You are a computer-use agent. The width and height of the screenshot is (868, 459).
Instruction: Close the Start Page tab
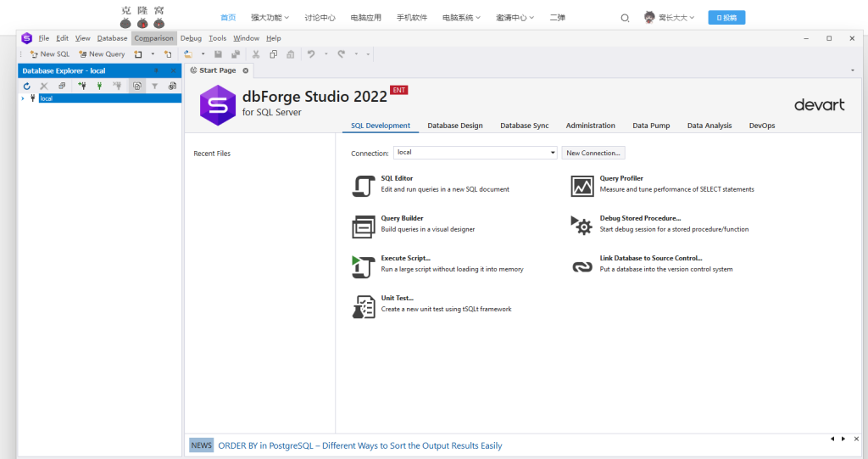[245, 70]
